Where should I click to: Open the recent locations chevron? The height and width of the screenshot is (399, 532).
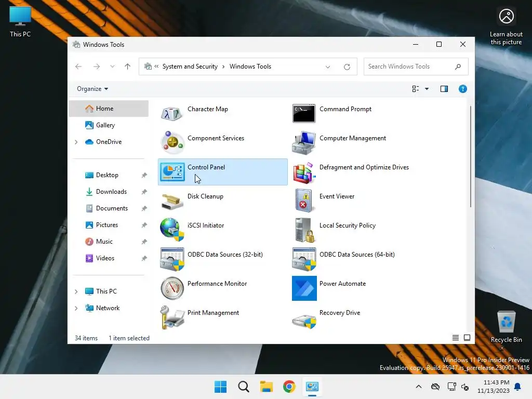coord(112,66)
